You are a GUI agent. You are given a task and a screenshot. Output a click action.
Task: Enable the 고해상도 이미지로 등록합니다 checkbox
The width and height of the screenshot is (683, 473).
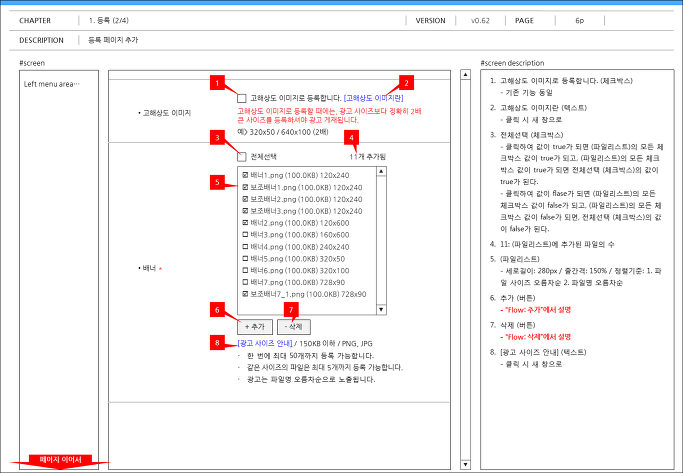[x=242, y=98]
